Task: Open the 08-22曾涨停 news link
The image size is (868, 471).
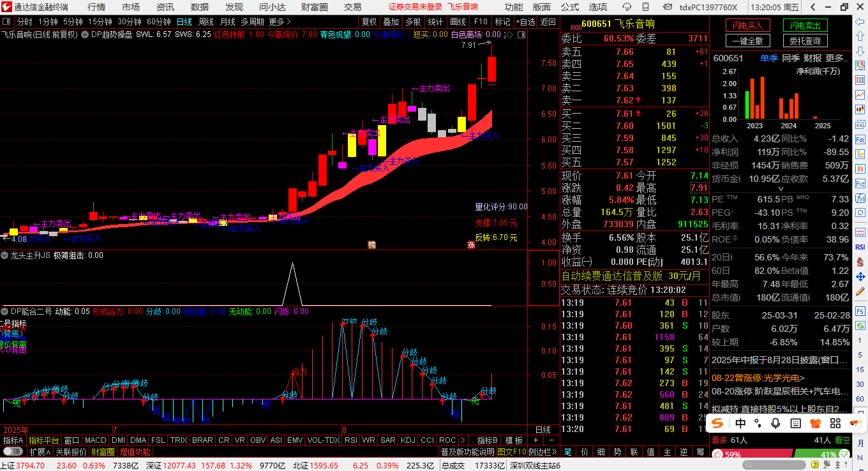Action: click(758, 378)
